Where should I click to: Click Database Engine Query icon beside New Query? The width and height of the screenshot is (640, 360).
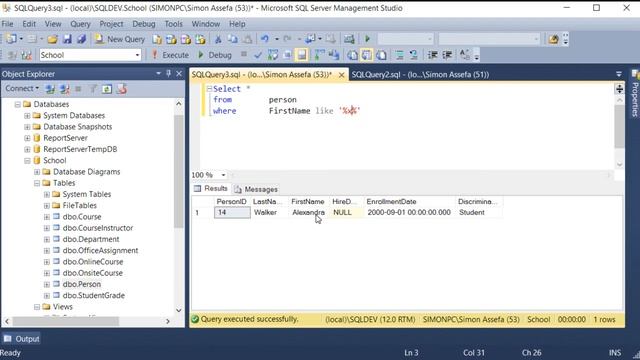click(157, 39)
